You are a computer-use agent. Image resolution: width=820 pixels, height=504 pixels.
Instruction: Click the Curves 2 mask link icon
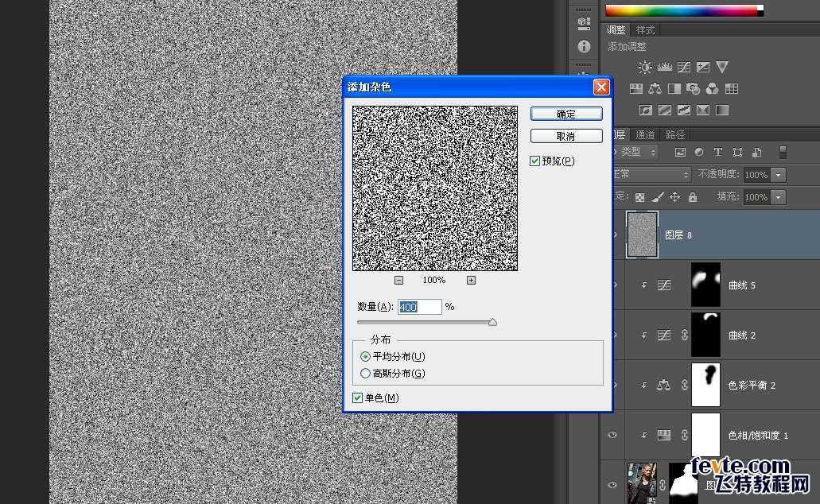pyautogui.click(x=685, y=335)
